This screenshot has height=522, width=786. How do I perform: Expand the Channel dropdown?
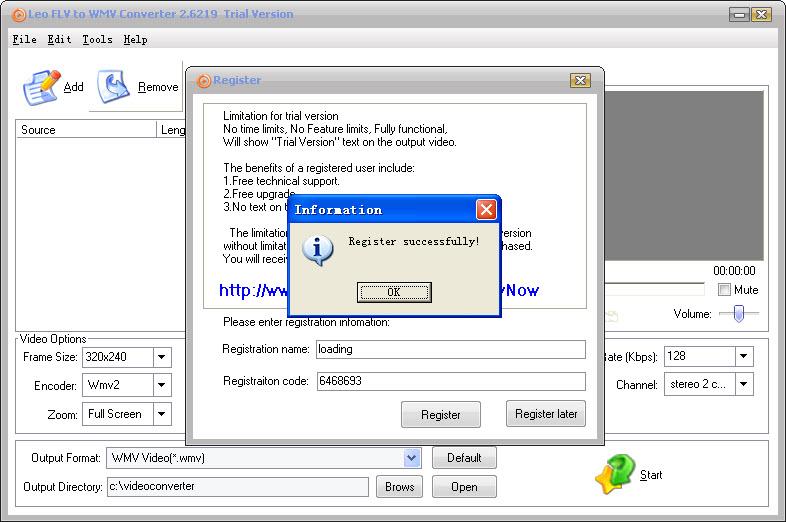pyautogui.click(x=744, y=384)
